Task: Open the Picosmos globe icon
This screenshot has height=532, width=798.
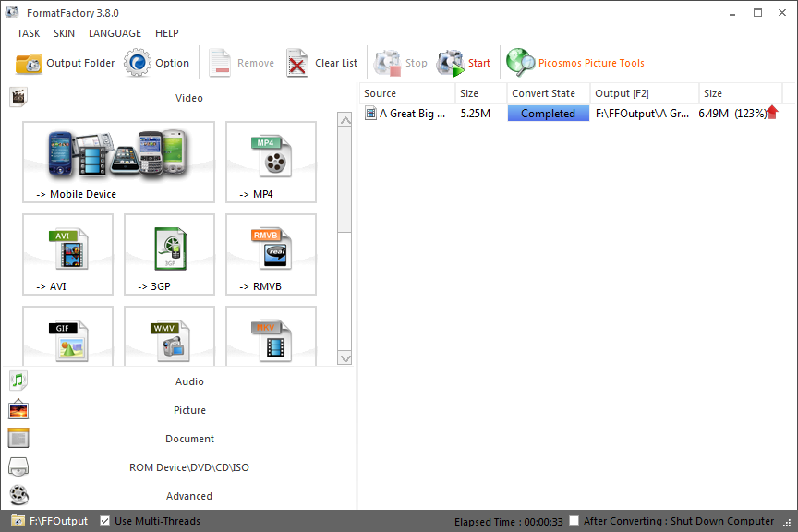Action: pos(520,63)
